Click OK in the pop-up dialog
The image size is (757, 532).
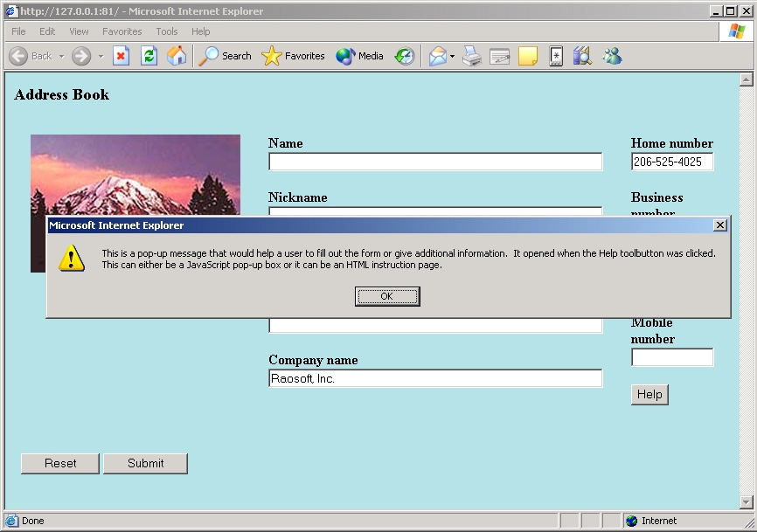click(x=387, y=296)
